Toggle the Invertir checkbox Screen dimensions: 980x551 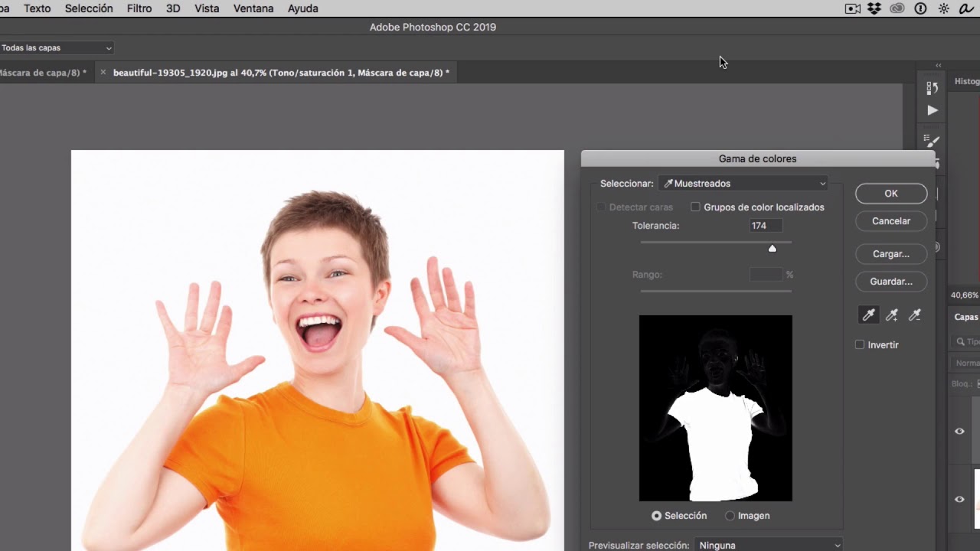pos(860,345)
